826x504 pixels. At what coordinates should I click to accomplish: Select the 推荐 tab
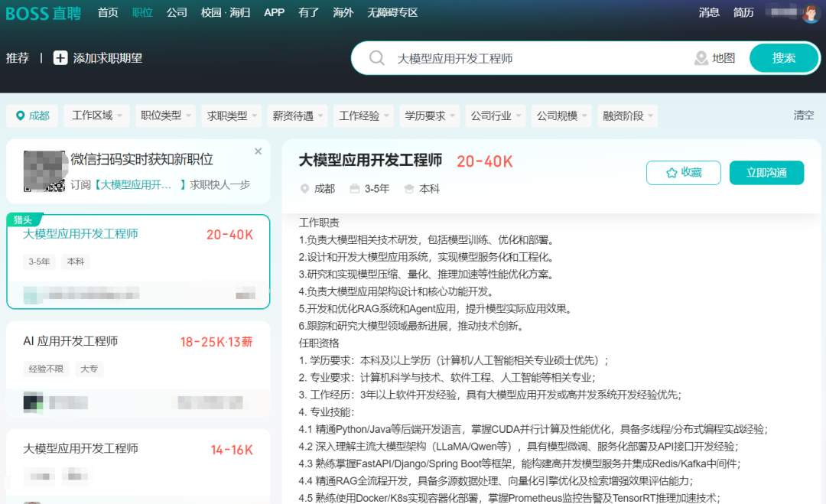(x=18, y=58)
